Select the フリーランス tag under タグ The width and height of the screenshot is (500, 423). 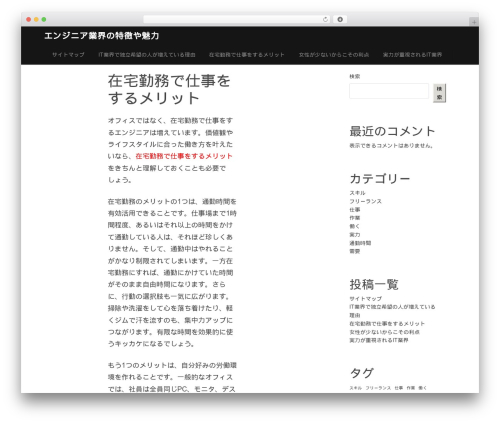[378, 388]
